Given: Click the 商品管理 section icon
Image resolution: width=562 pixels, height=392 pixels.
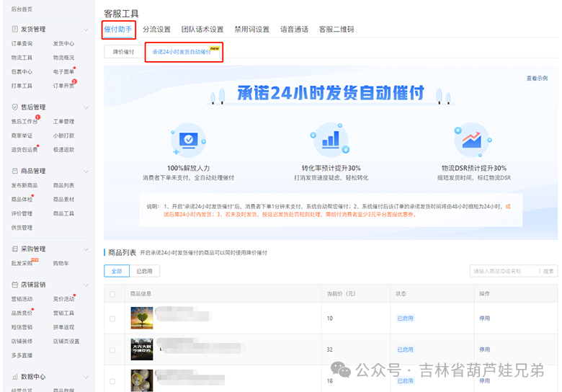Looking at the screenshot, I should pos(14,171).
